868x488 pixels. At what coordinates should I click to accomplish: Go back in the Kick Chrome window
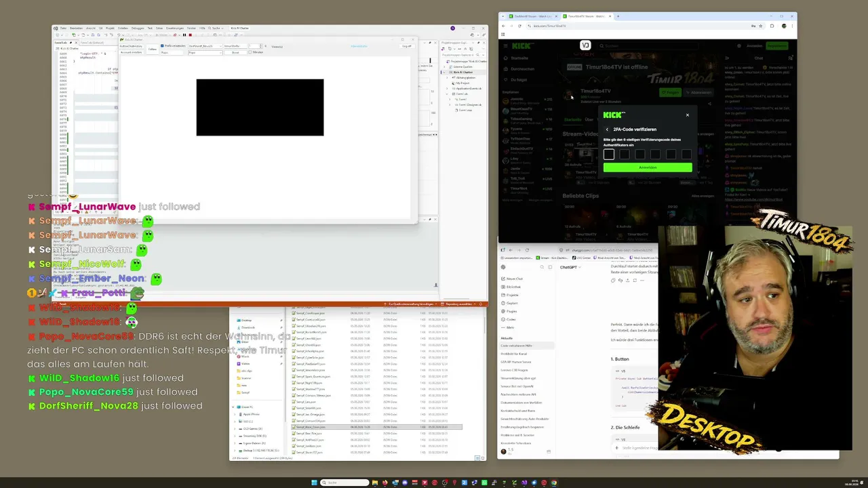pos(503,26)
